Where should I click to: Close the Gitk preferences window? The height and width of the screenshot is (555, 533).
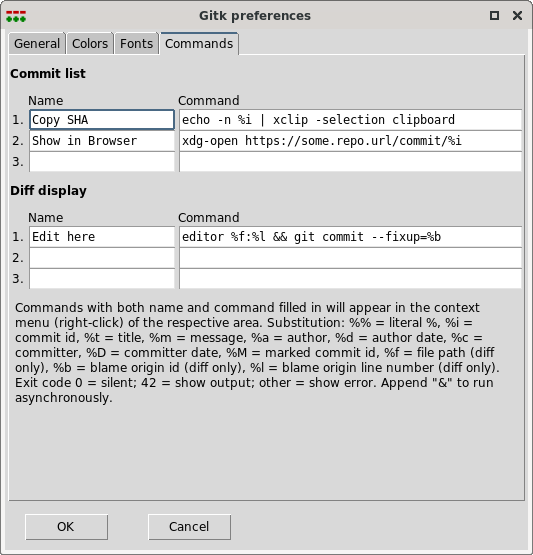(x=517, y=16)
